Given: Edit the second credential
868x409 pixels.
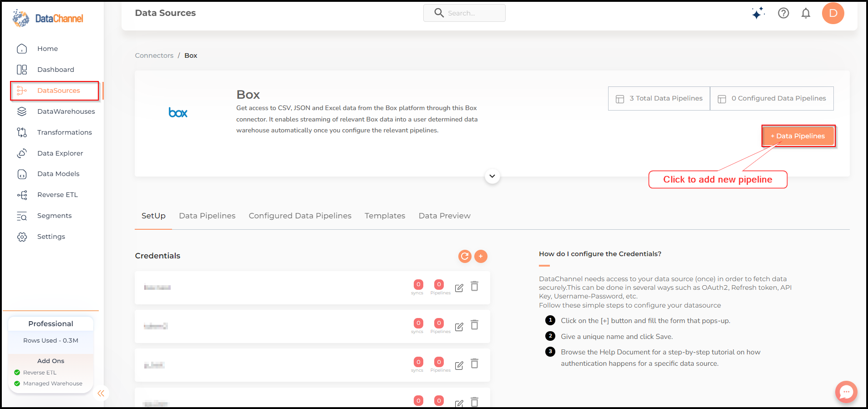Looking at the screenshot, I should pos(459,327).
